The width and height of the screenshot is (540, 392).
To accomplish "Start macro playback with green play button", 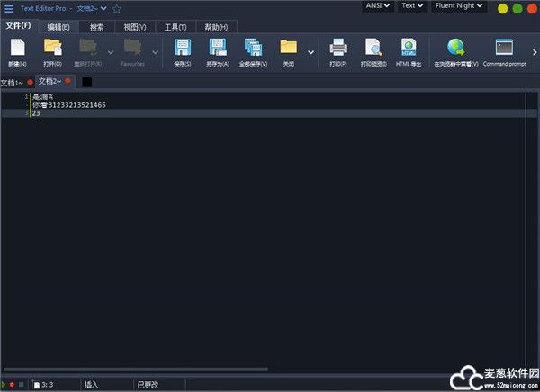I will (4, 385).
